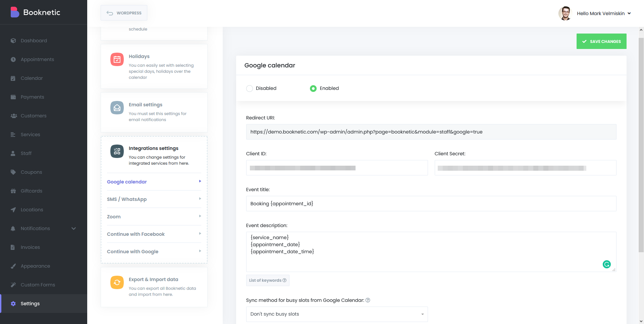Click the Notifications bell icon
Image resolution: width=644 pixels, height=324 pixels.
click(x=13, y=228)
